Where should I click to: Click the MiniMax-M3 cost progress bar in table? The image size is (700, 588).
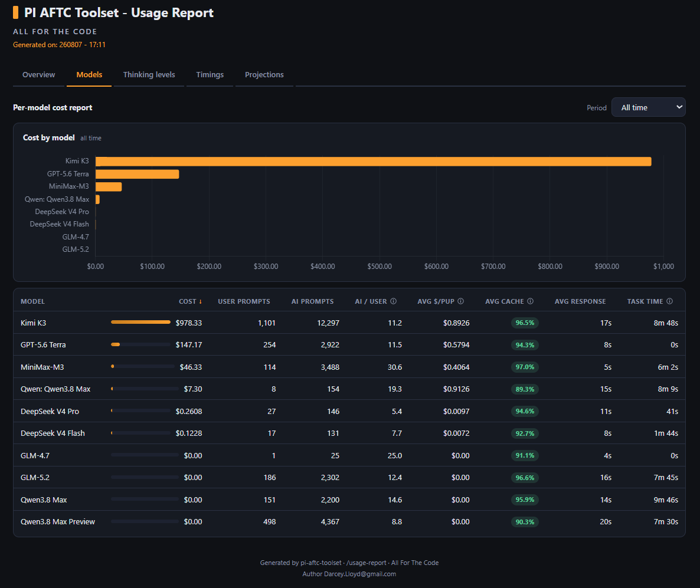pos(143,366)
